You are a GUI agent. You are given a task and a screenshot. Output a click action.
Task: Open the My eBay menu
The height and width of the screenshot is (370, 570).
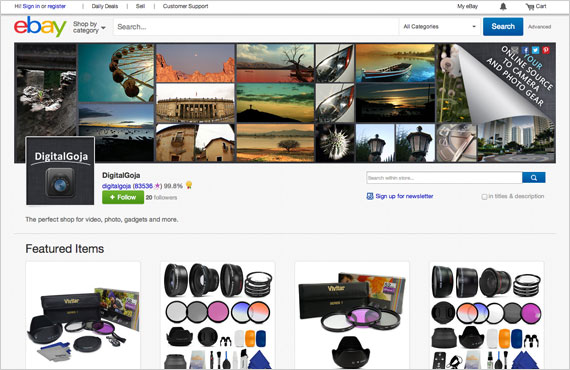coord(467,6)
